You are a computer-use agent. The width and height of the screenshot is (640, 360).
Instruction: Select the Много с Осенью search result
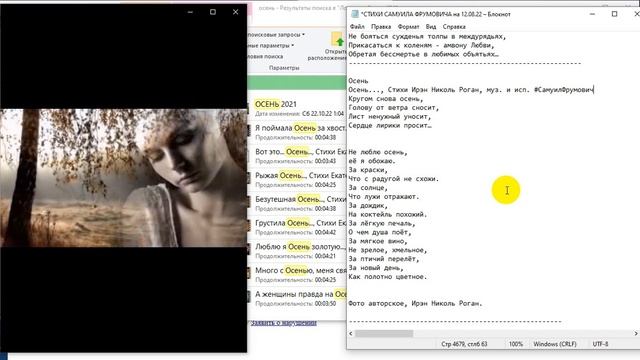coord(297,274)
